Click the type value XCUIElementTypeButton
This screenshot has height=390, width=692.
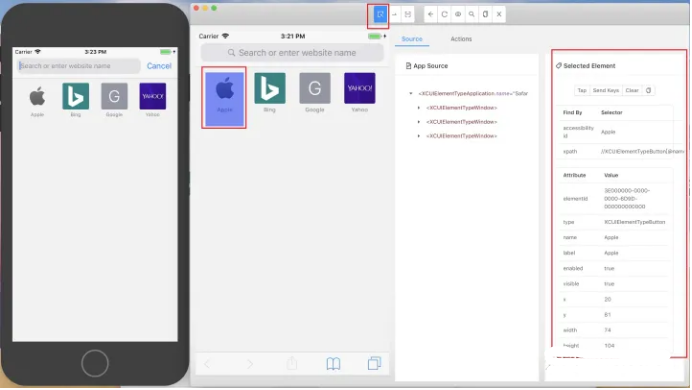point(634,222)
